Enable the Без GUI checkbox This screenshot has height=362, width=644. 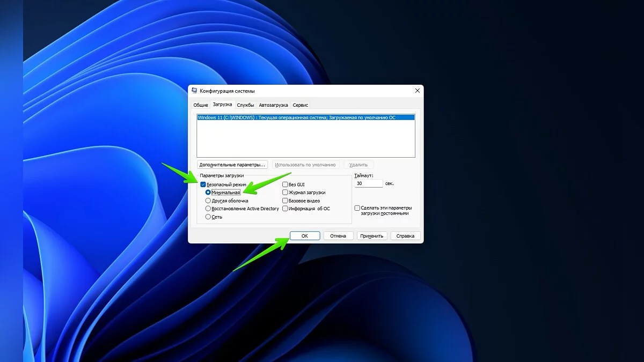coord(285,184)
